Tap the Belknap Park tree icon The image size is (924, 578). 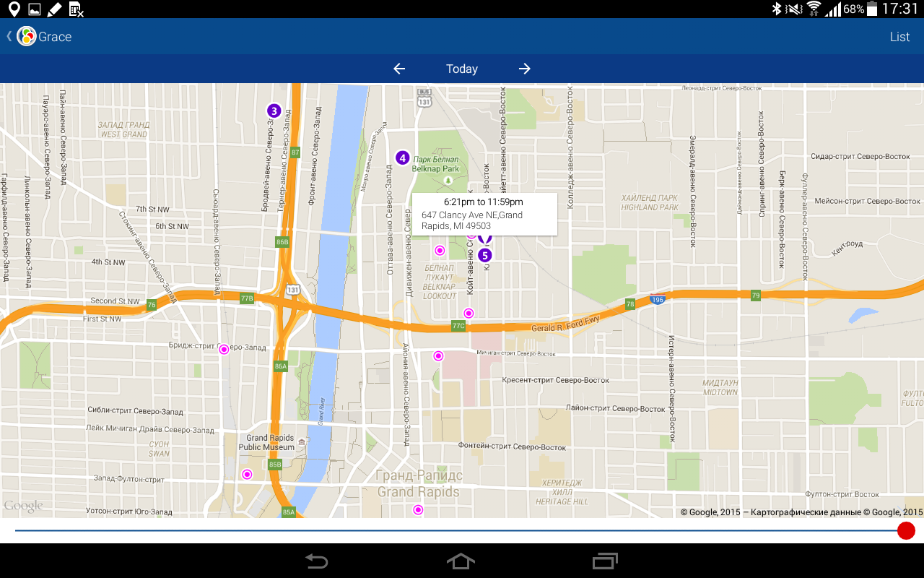[448, 179]
